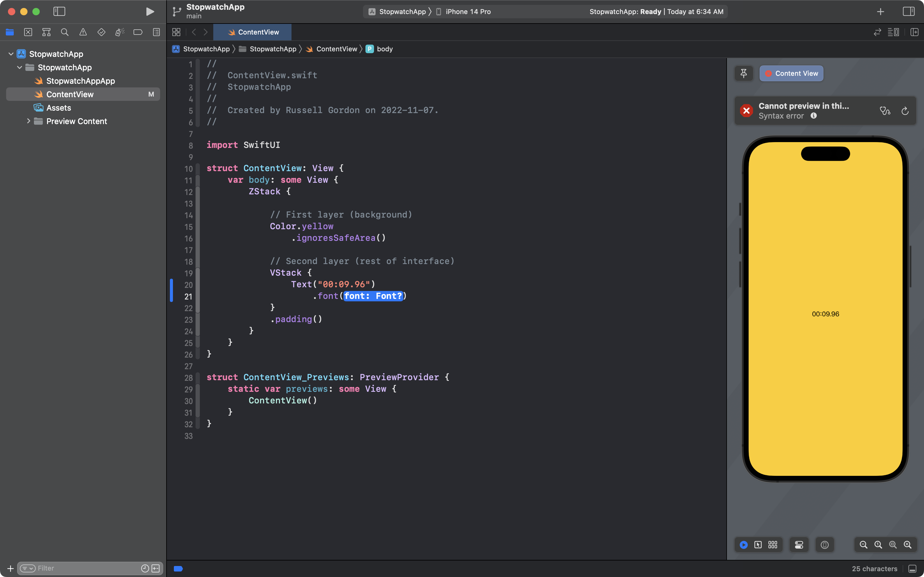Image resolution: width=924 pixels, height=577 pixels.
Task: Expand the StopwatchApp group folder
Action: (x=19, y=67)
